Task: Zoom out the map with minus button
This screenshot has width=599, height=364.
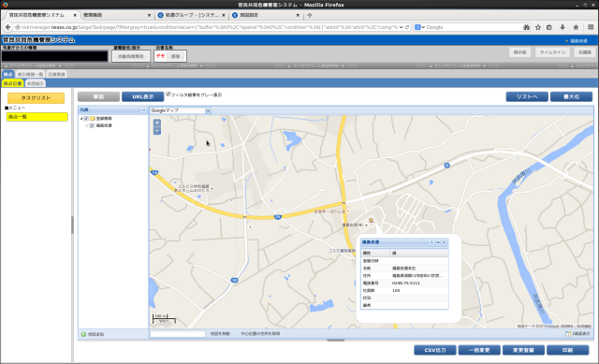Action: click(x=156, y=131)
